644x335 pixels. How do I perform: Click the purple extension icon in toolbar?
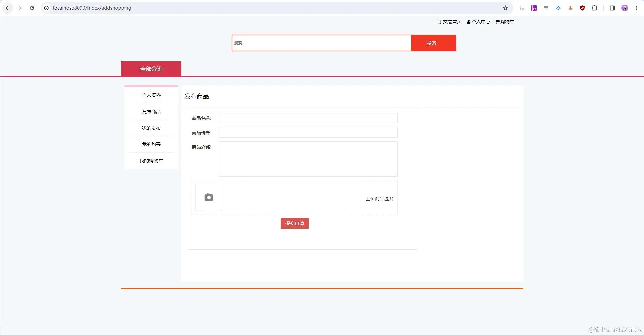(534, 8)
